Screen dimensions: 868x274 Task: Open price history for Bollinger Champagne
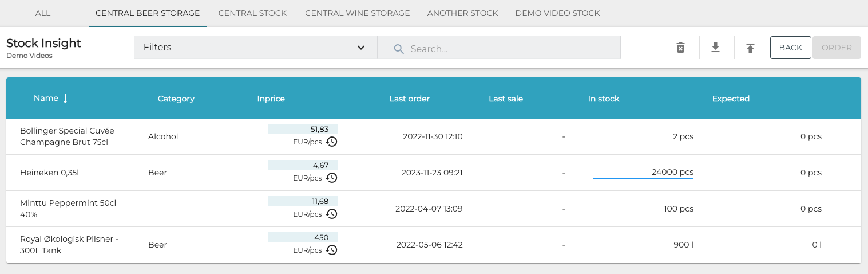coord(331,142)
